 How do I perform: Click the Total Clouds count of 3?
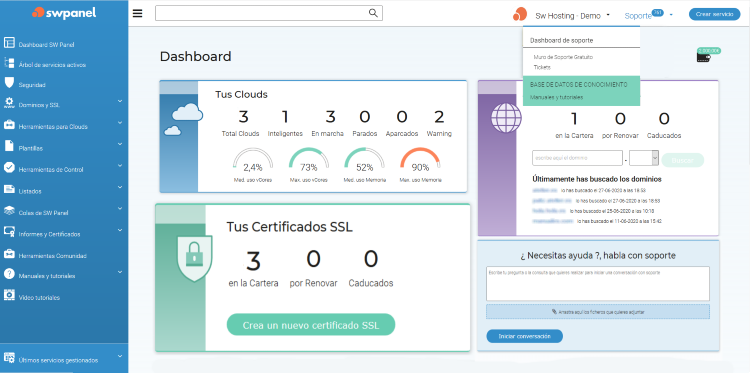tap(243, 117)
